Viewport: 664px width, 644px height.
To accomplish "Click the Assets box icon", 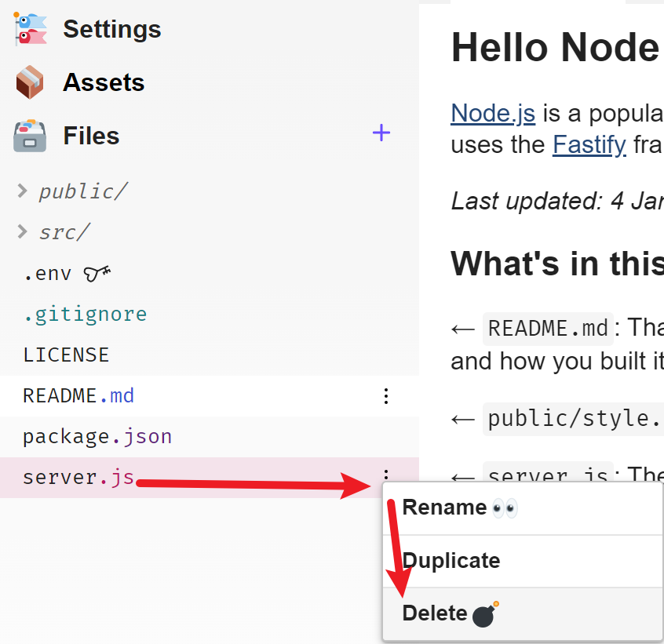I will coord(30,82).
